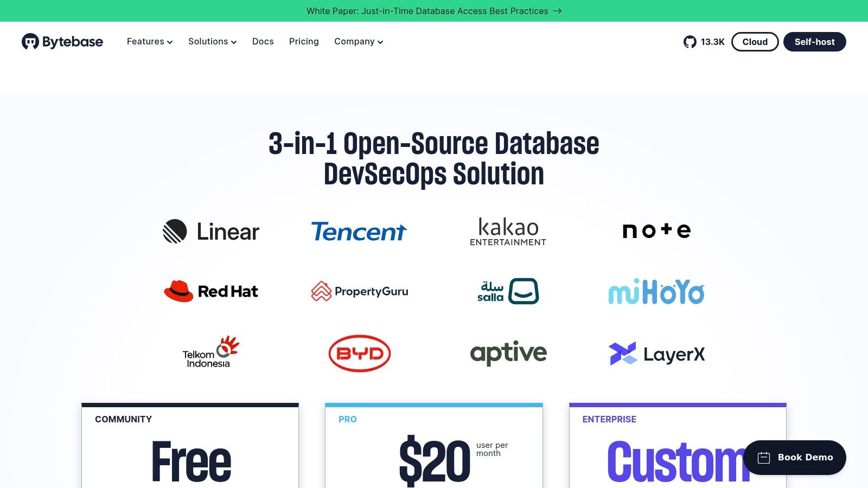This screenshot has width=868, height=488.
Task: Click the miHoYo logo
Action: pyautogui.click(x=656, y=292)
